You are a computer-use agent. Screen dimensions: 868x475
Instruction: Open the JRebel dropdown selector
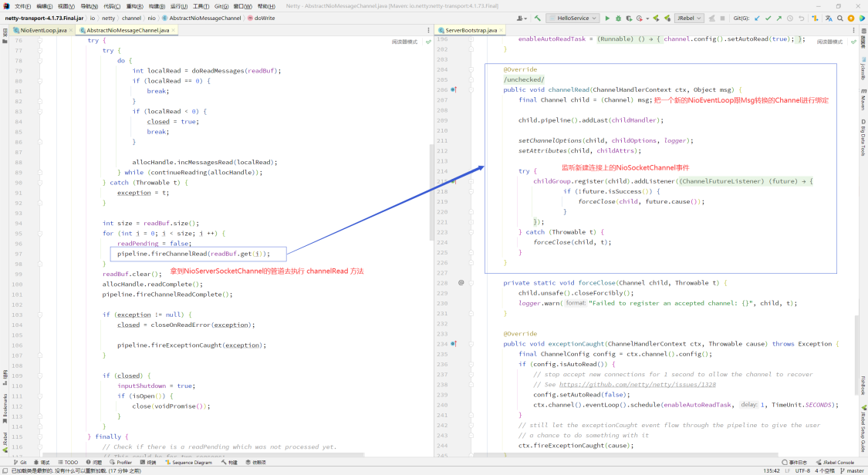tap(689, 19)
